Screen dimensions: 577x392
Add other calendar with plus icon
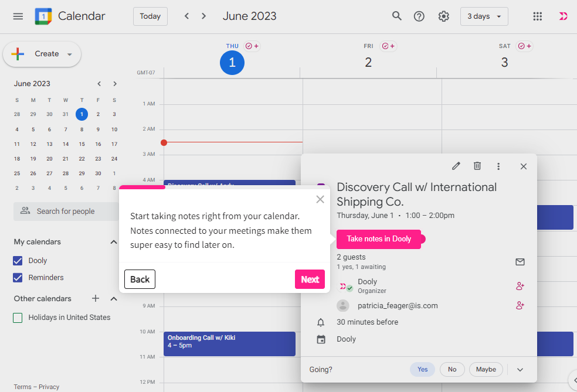coord(96,298)
